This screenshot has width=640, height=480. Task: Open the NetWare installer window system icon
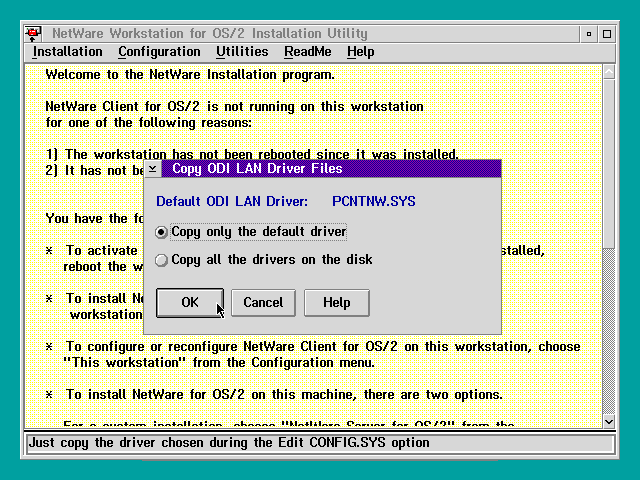click(33, 33)
